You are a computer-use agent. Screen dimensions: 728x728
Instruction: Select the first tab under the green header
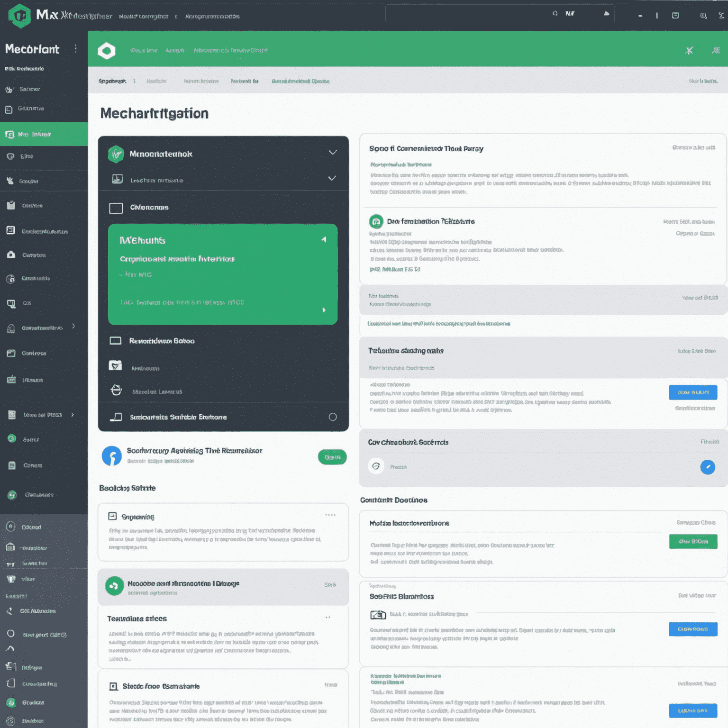click(112, 81)
